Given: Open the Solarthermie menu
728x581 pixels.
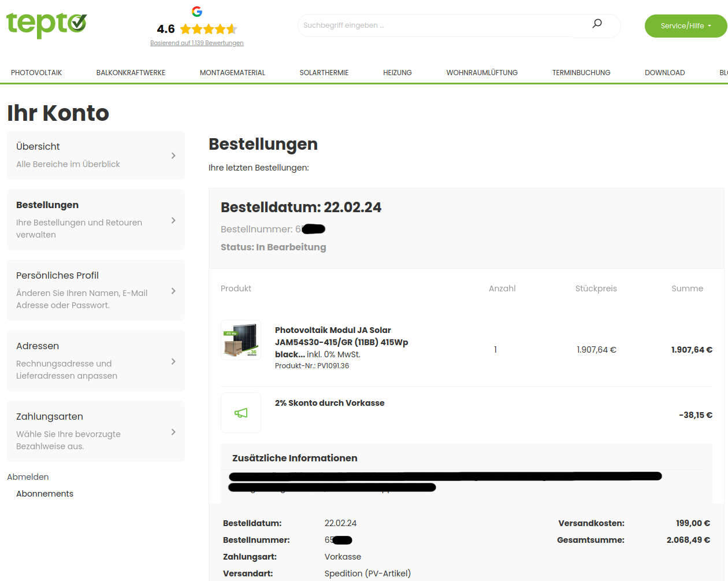Looking at the screenshot, I should 324,73.
